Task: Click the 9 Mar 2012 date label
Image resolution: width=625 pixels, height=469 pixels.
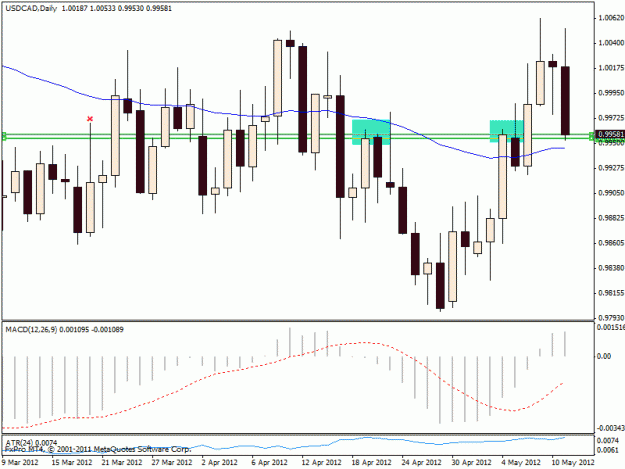Action: coord(20,462)
